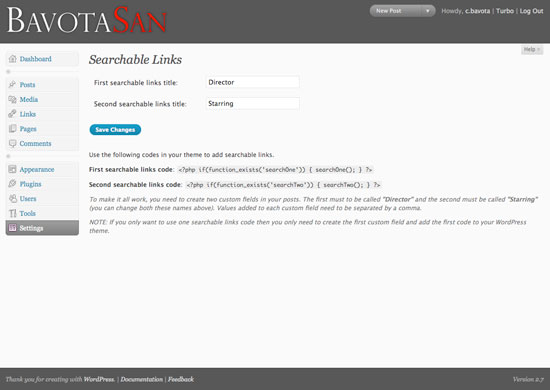Click the Appearance icon in sidebar
The image size is (550, 390).
[13, 169]
